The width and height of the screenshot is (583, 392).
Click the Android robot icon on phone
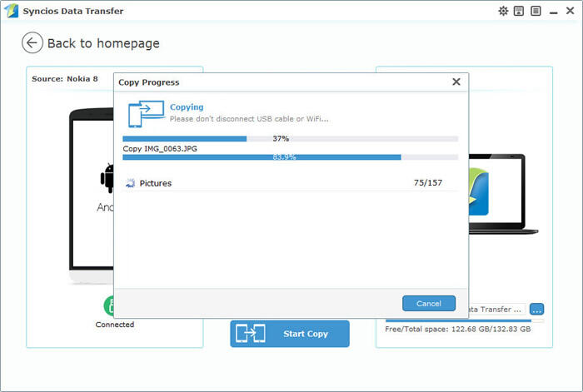click(x=107, y=178)
